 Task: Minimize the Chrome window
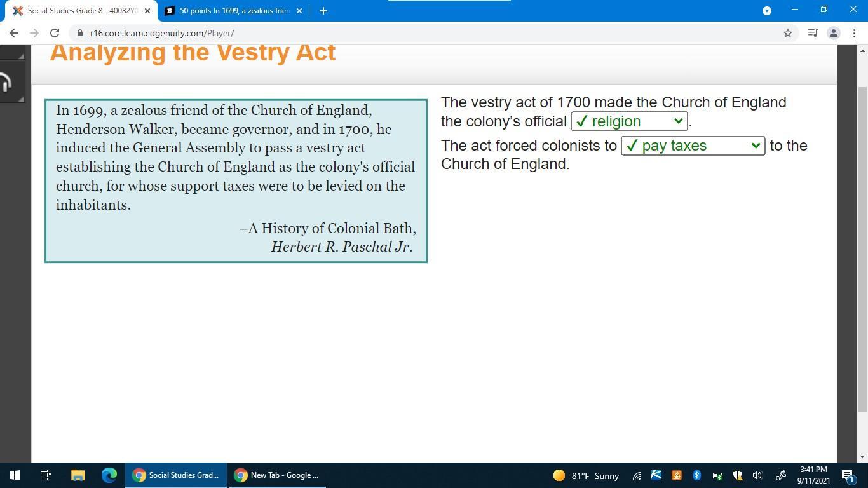794,10
